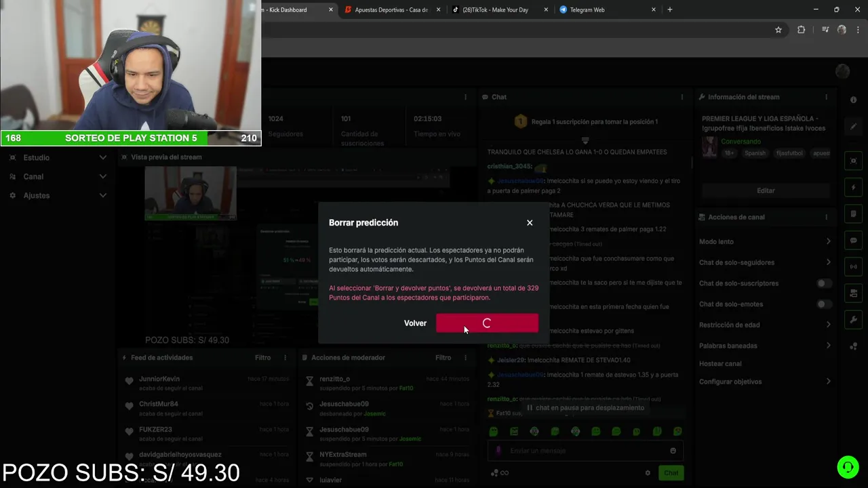Click the wrench tool icon in right rail
This screenshot has width=868, height=488.
(x=854, y=320)
